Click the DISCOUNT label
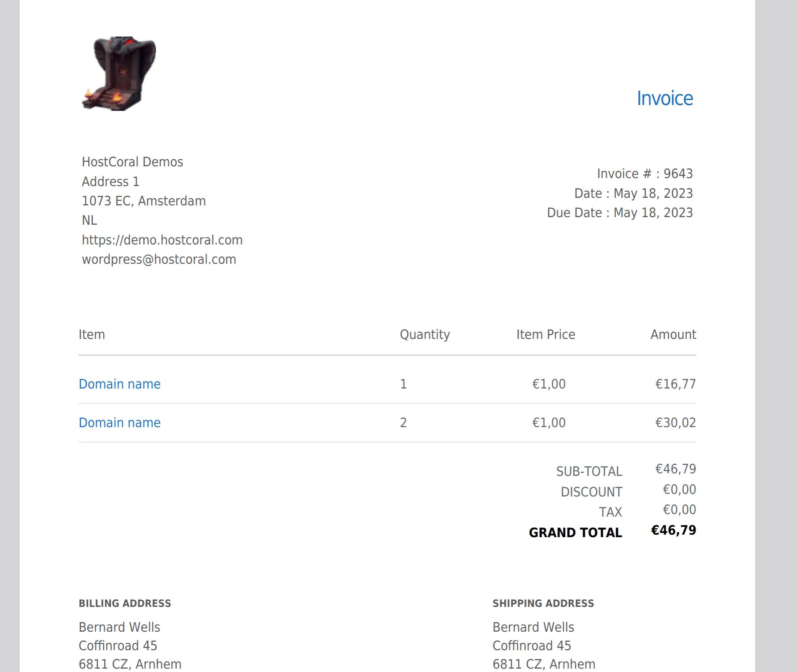This screenshot has height=672, width=798. (x=591, y=492)
